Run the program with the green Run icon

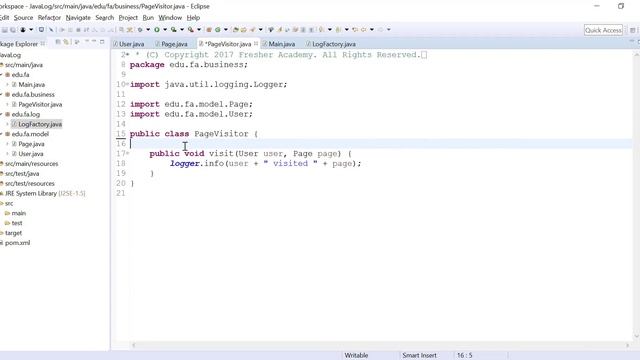click(157, 29)
